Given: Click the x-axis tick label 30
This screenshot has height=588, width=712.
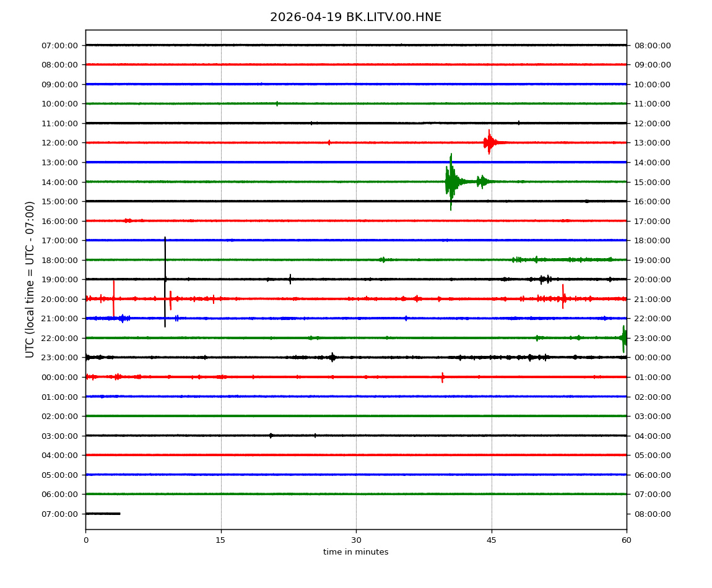Looking at the screenshot, I should click(x=356, y=540).
